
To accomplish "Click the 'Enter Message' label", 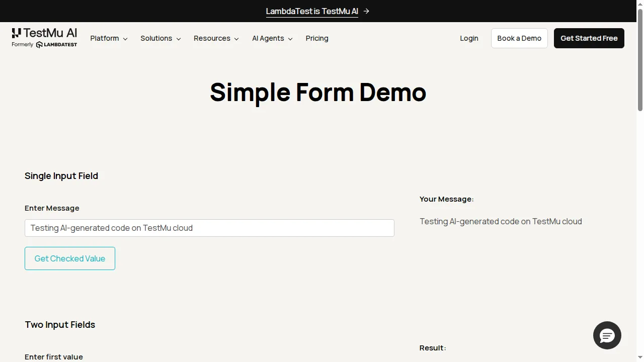I will point(52,208).
